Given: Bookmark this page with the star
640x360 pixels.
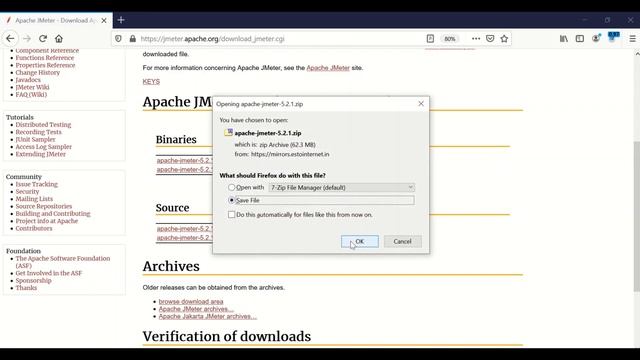Looking at the screenshot, I should (x=504, y=39).
